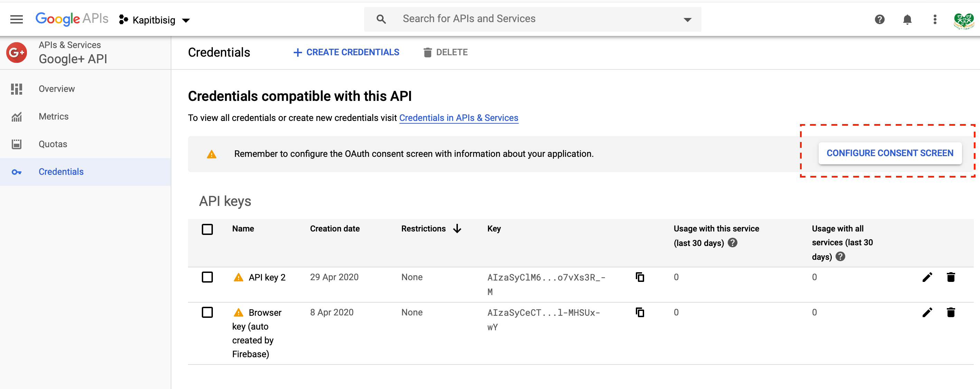
Task: Copy the Browser key value
Action: [x=640, y=313]
